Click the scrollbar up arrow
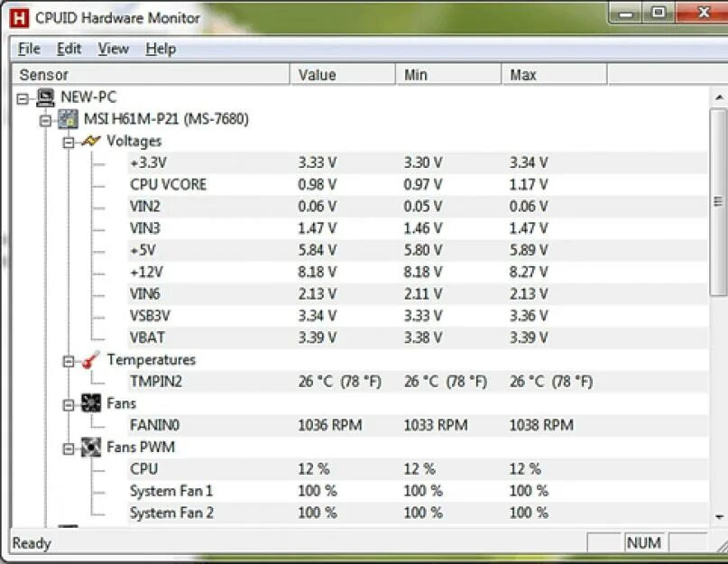Screen dimensions: 728x564 719,97
